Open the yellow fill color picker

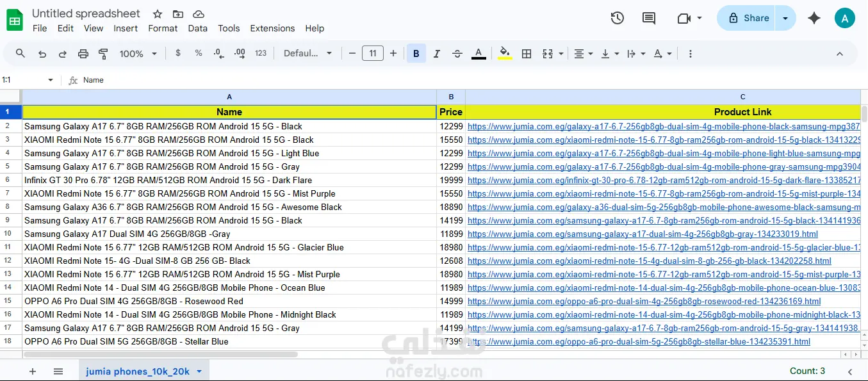tap(505, 54)
